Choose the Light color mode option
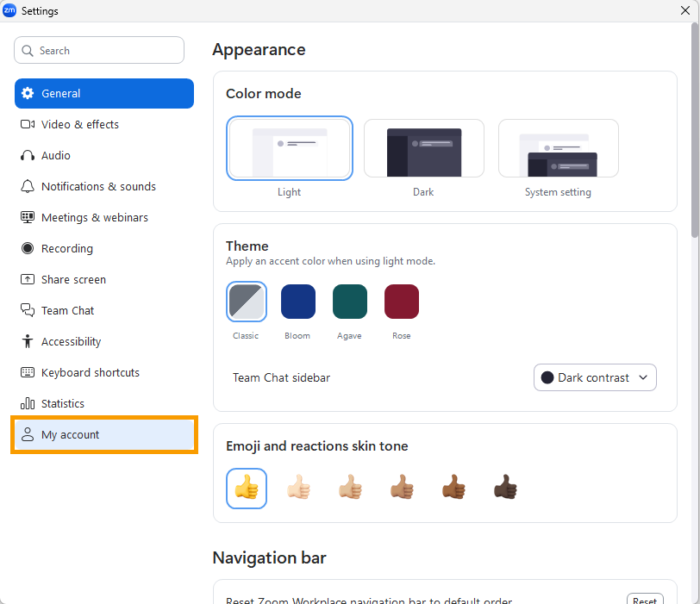Viewport: 700px width, 604px height. (289, 149)
